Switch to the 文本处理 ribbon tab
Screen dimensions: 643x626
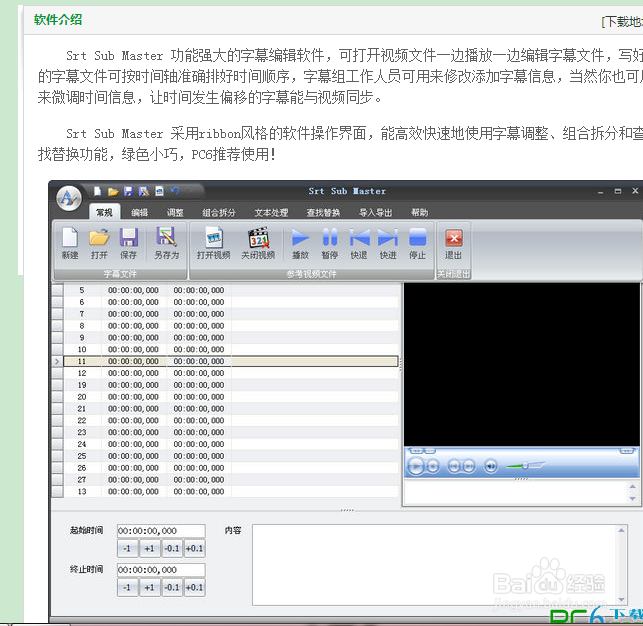(271, 212)
